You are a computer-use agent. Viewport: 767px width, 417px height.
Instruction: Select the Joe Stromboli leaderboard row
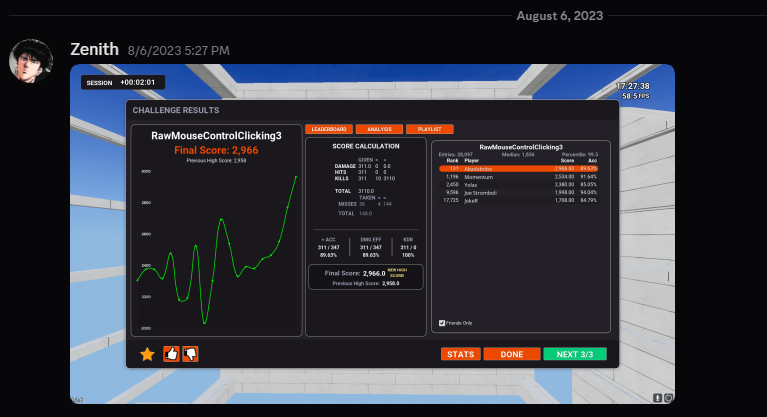[x=519, y=192]
